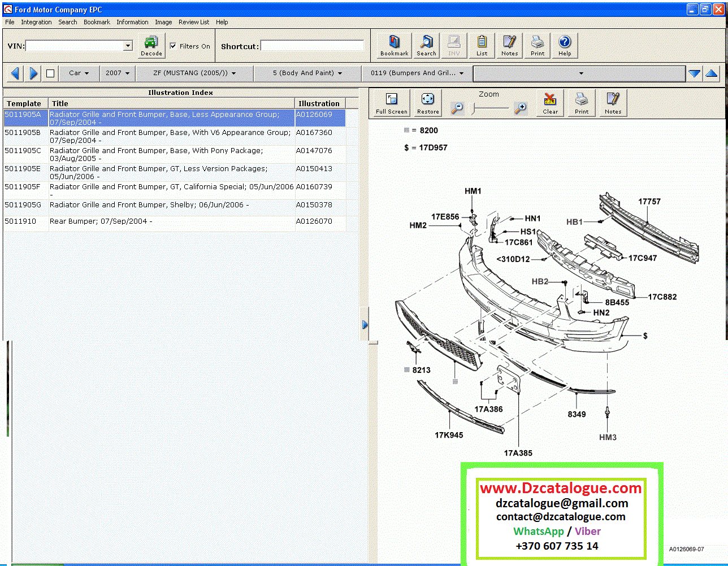Click illustration number A0126070
Image resolution: width=728 pixels, height=566 pixels.
coord(314,221)
